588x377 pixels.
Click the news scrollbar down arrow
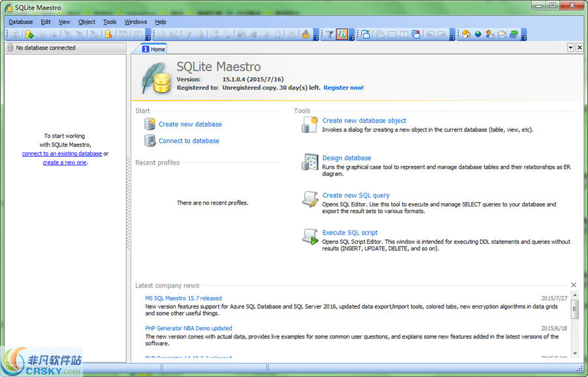pos(575,353)
